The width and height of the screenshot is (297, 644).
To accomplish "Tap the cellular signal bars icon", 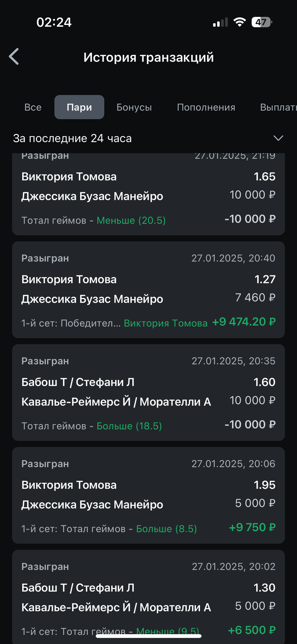I will [x=220, y=22].
